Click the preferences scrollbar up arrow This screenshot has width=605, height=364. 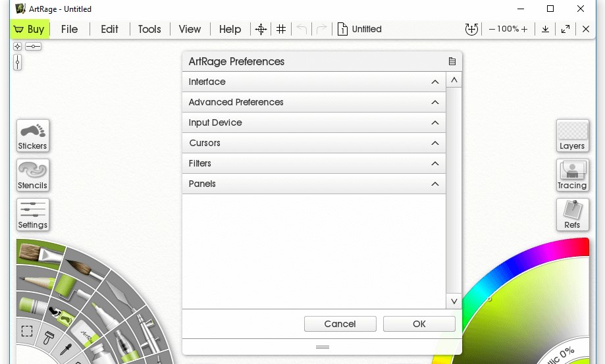(x=454, y=80)
